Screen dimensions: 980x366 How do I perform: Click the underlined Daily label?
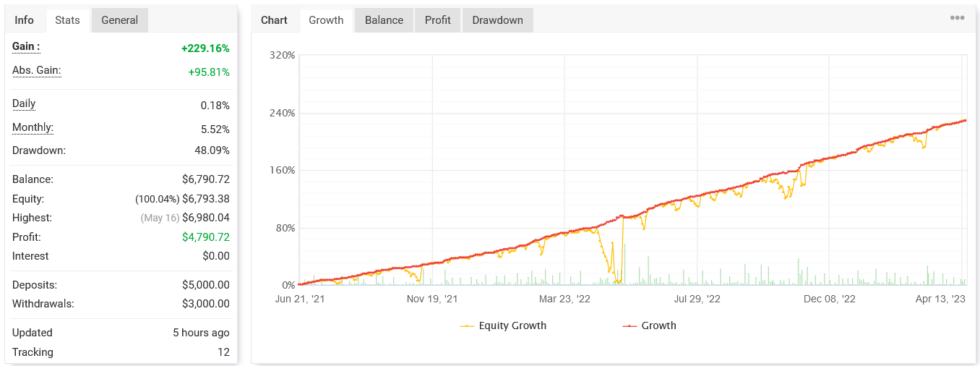24,103
